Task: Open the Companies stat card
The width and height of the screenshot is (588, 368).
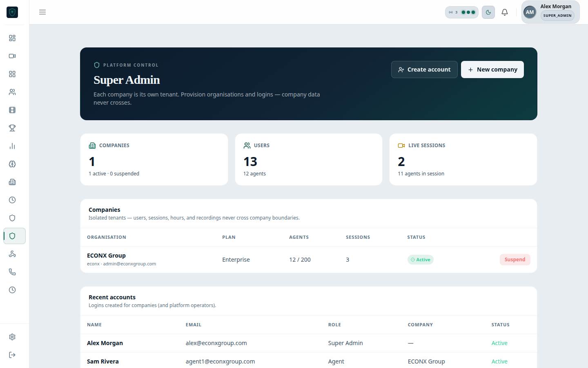Action: [154, 159]
